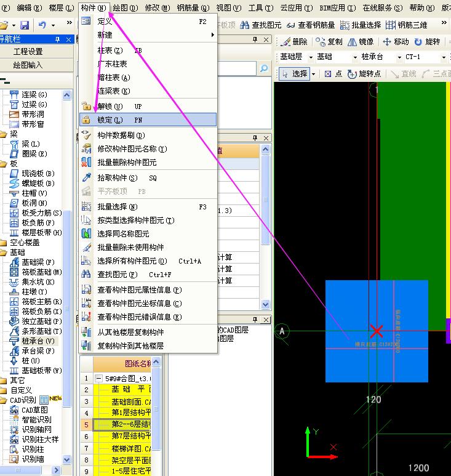Select 独立基础(P) in the component tree
Viewport: 451px width, 476px height.
tap(41, 321)
